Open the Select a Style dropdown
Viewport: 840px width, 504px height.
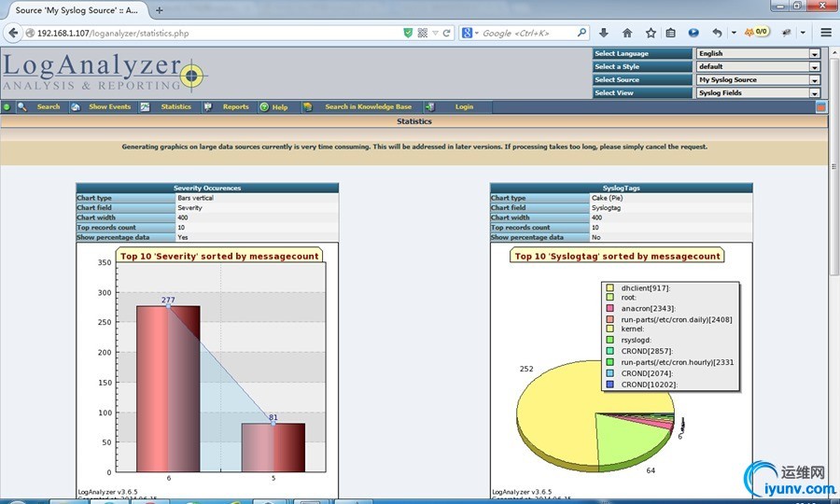758,66
